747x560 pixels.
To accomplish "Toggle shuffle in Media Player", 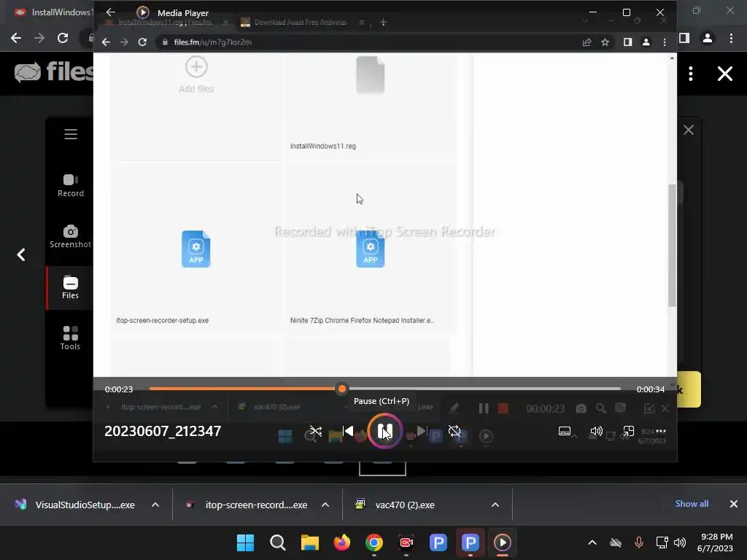I will coord(315,432).
